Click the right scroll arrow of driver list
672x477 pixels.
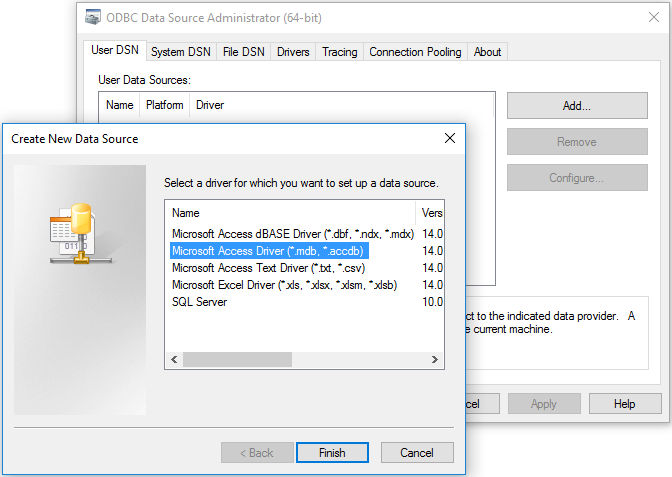pyautogui.click(x=435, y=359)
